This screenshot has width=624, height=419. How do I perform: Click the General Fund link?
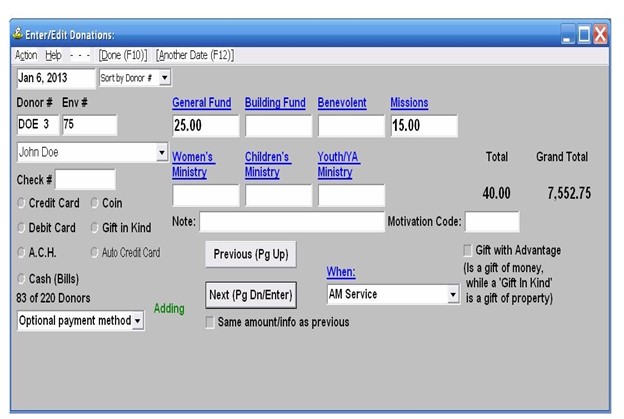(x=201, y=103)
